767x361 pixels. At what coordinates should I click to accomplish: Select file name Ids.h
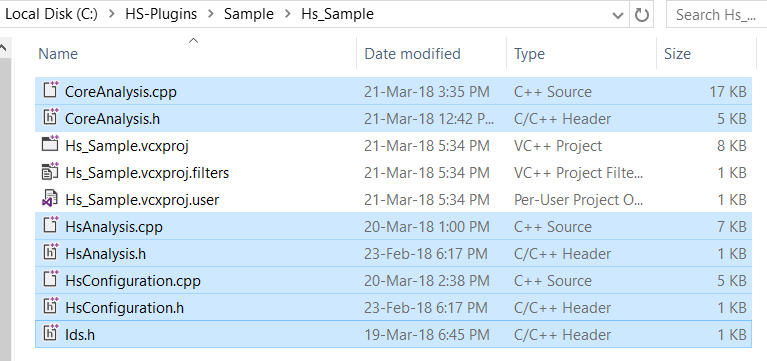(80, 335)
